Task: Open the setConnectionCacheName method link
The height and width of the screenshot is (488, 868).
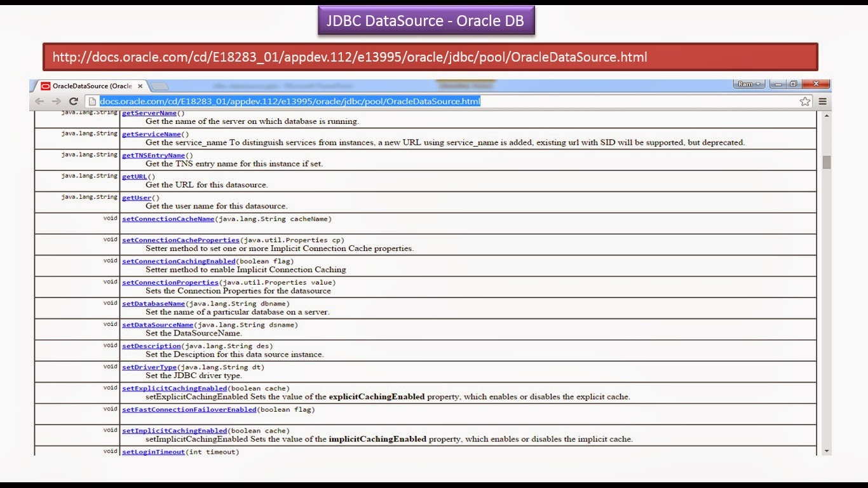Action: point(168,219)
